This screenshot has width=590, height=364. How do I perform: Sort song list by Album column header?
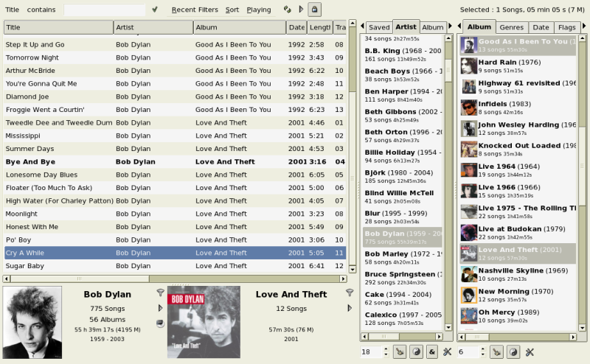tap(240, 27)
